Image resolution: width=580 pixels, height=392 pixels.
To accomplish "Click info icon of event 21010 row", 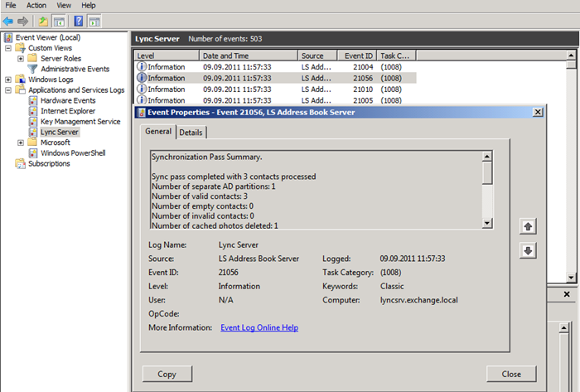I will (142, 89).
